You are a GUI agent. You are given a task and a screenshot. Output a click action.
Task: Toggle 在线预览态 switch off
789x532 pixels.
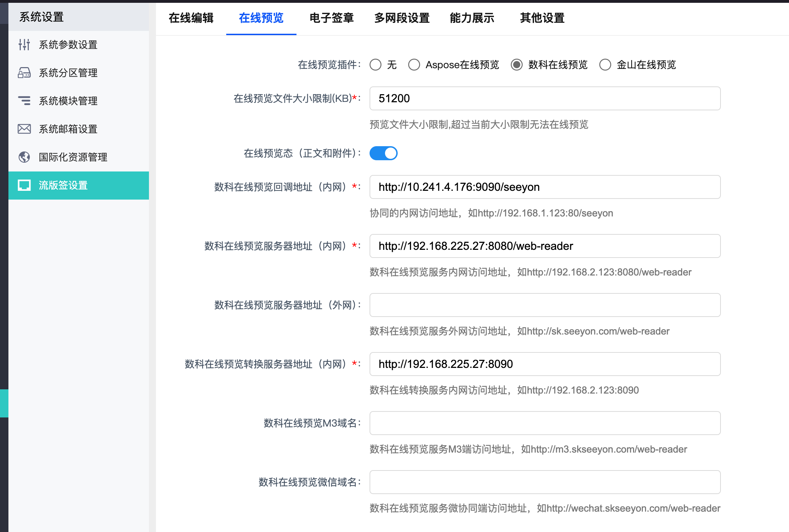tap(383, 153)
